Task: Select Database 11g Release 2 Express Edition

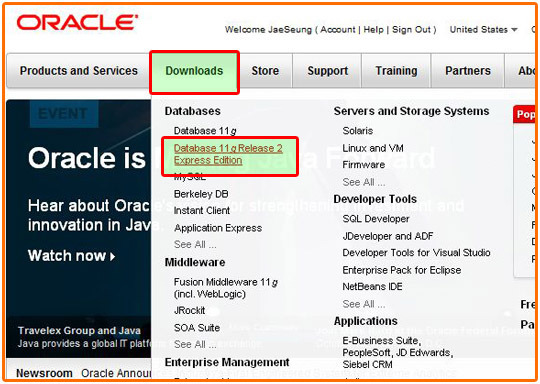Action: [228, 154]
